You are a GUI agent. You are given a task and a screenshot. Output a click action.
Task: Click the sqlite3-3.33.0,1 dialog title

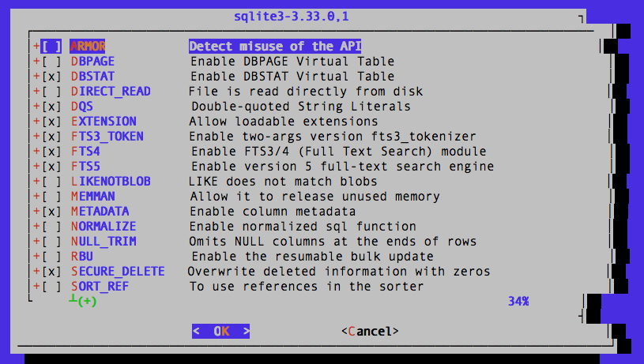(292, 17)
